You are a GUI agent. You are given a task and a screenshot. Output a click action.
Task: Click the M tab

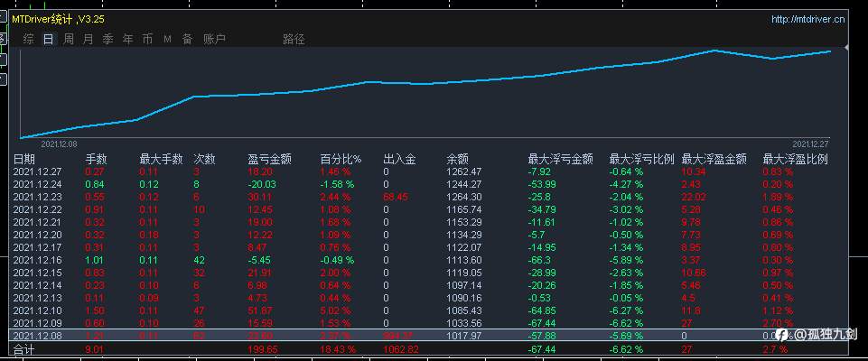[x=167, y=39]
